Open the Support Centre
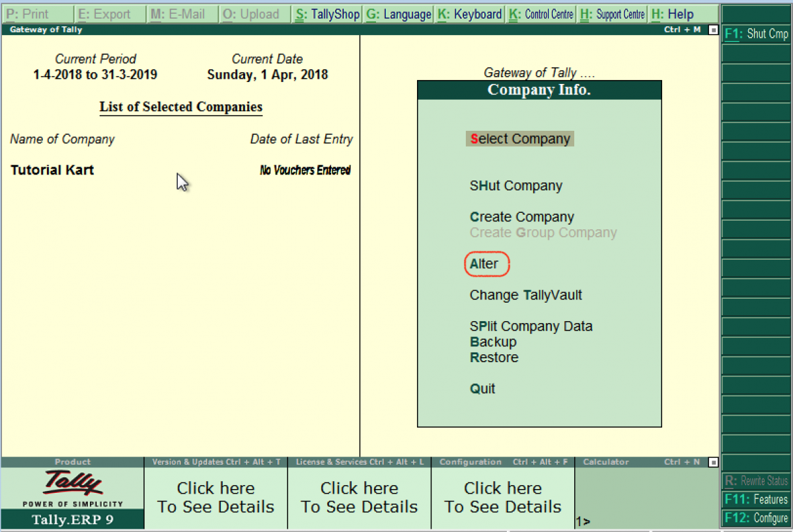793x532 pixels. [612, 13]
